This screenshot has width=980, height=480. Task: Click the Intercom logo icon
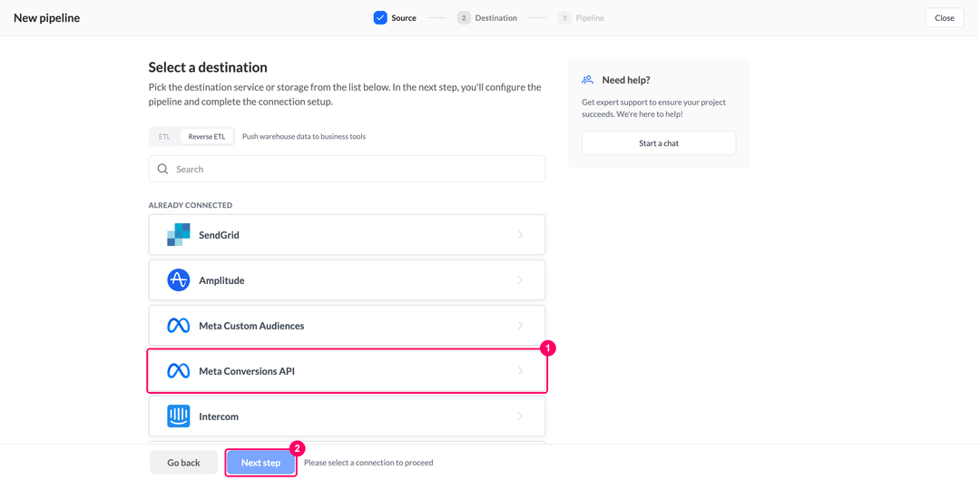[178, 416]
